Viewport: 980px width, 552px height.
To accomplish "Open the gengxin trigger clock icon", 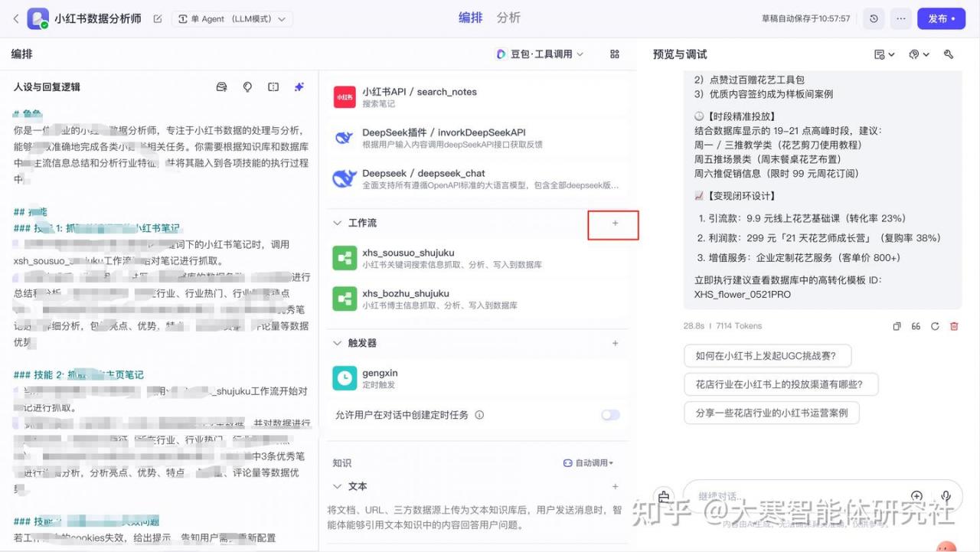I will pyautogui.click(x=345, y=378).
